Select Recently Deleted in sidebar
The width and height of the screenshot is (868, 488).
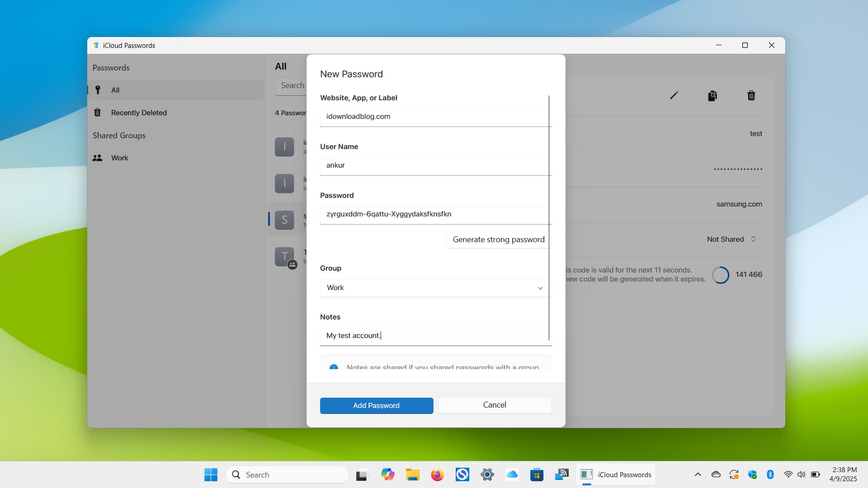176,113
